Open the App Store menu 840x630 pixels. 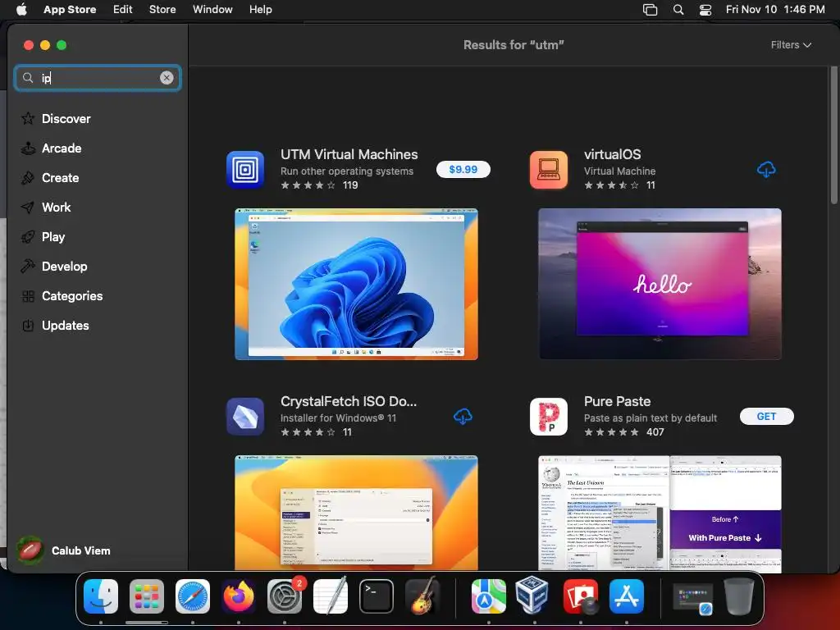(70, 10)
